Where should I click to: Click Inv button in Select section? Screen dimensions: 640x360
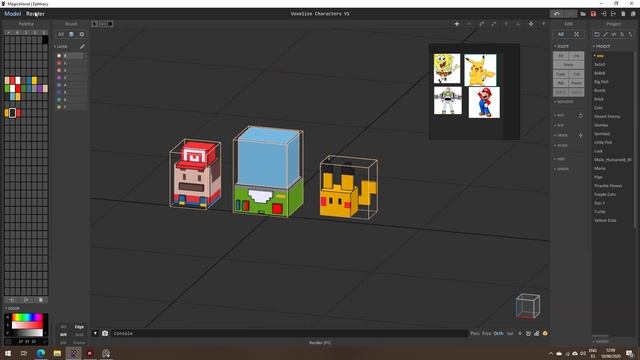[x=576, y=56]
